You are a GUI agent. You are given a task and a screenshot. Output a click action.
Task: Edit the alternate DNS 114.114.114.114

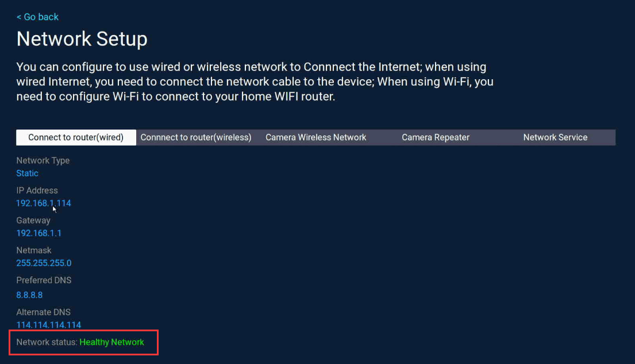point(49,325)
